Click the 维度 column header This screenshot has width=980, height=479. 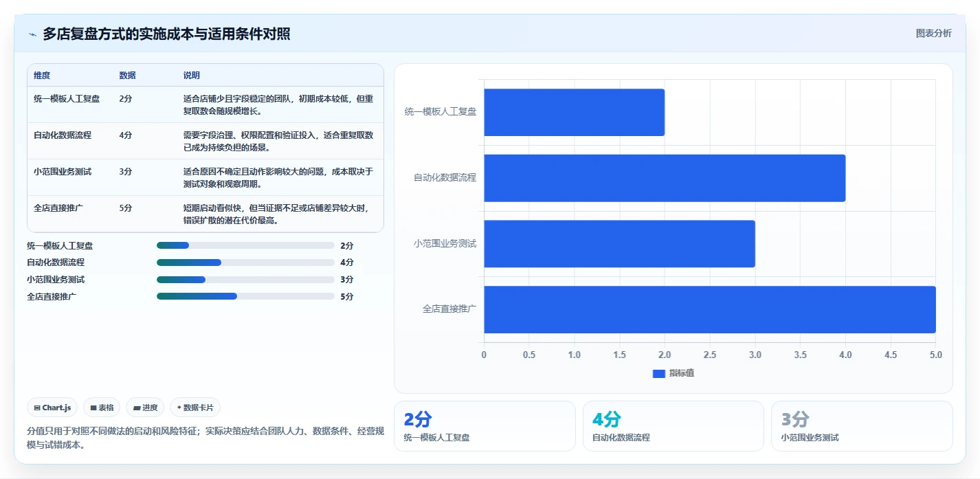tap(42, 76)
